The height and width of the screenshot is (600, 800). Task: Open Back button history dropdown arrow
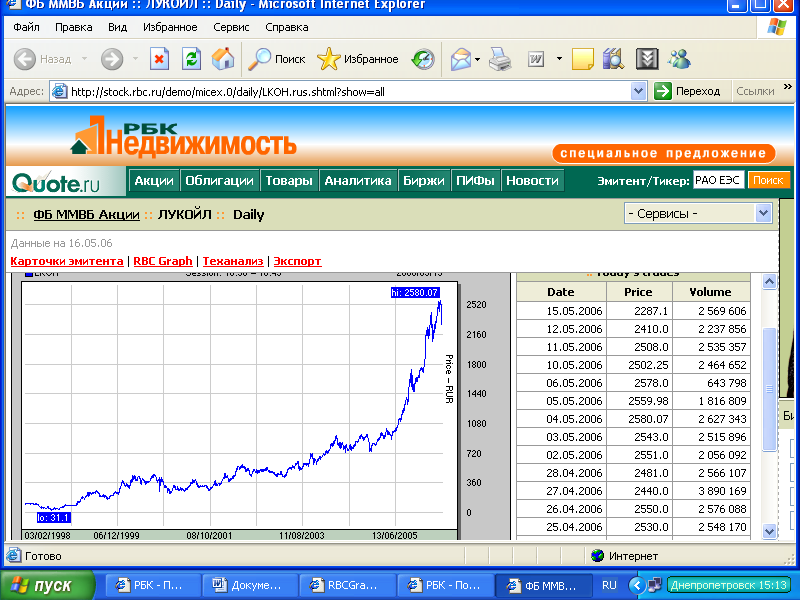(x=84, y=59)
